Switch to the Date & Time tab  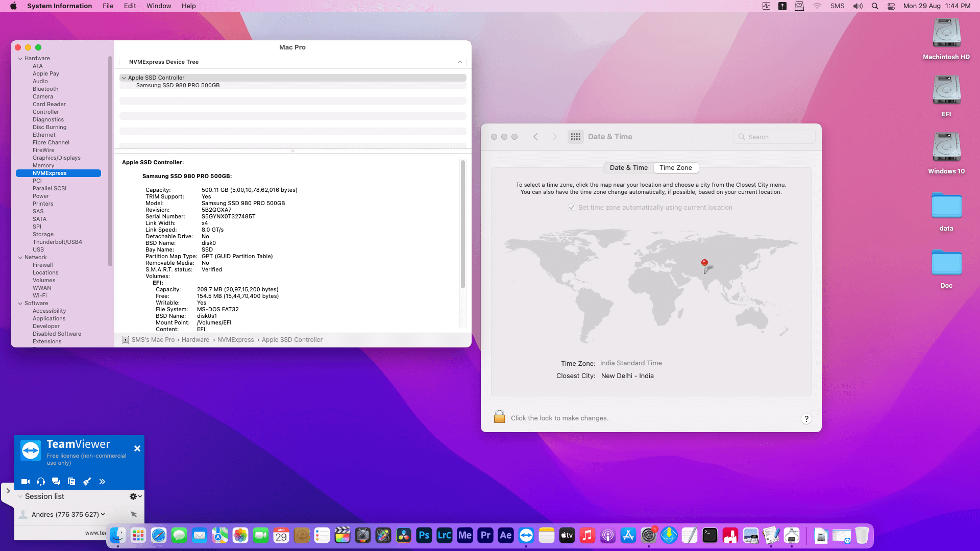click(628, 167)
